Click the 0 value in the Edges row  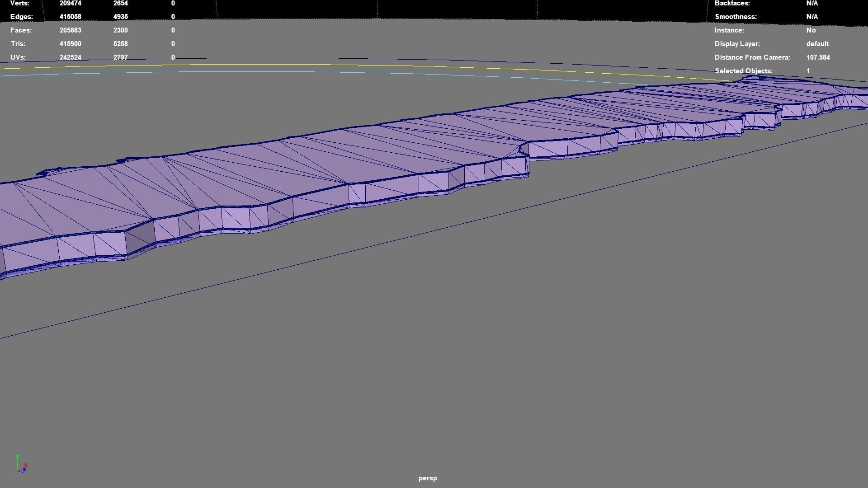click(x=173, y=17)
